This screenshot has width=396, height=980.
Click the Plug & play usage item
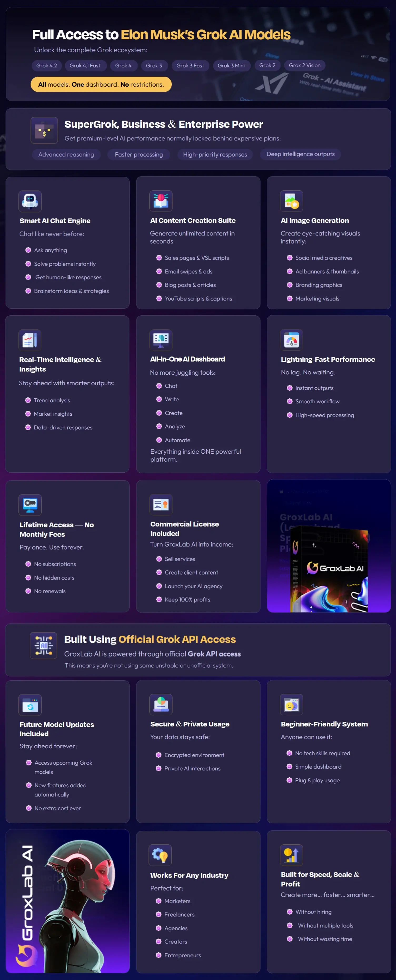coord(317,780)
